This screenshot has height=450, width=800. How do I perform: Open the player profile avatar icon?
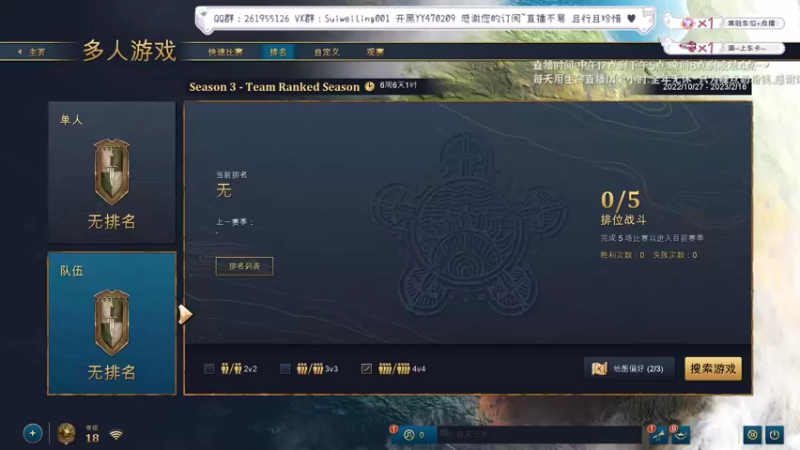pyautogui.click(x=66, y=434)
